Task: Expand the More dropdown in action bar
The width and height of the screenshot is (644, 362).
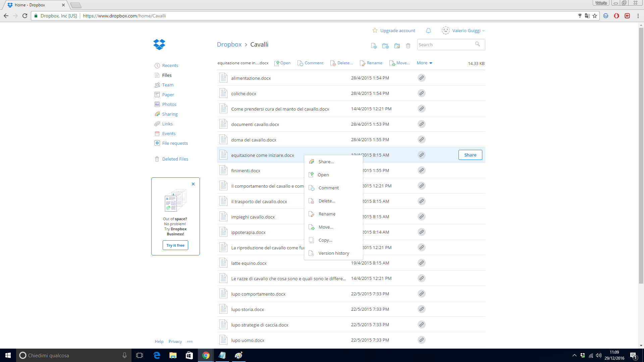Action: [424, 63]
